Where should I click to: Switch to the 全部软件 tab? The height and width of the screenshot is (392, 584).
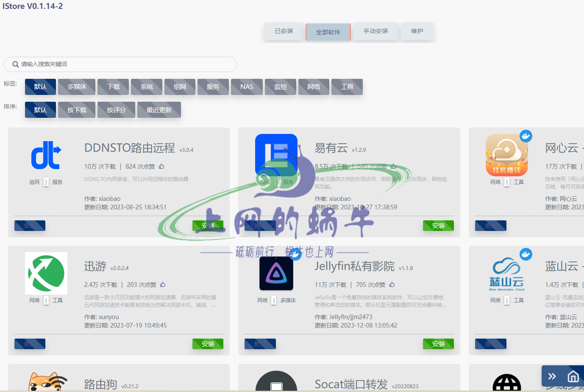click(328, 32)
